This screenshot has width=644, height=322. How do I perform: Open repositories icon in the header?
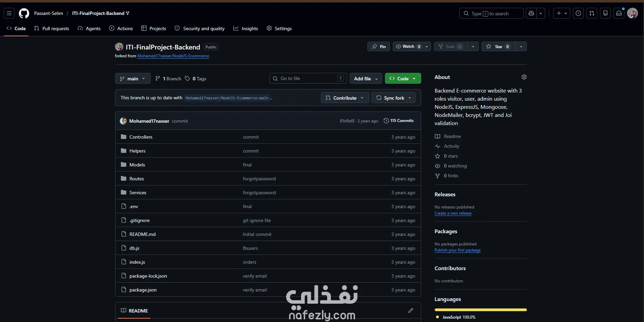point(605,13)
